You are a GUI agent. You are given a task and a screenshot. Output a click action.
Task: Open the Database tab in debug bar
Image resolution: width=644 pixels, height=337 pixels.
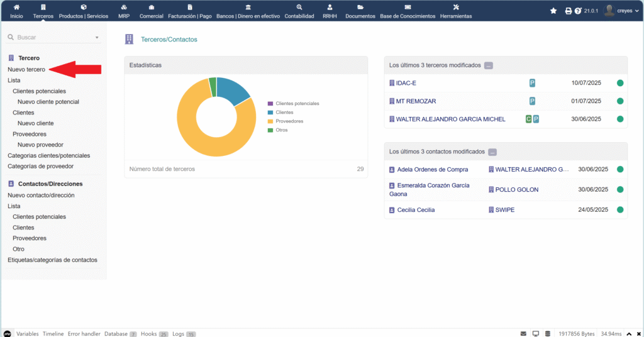point(116,334)
